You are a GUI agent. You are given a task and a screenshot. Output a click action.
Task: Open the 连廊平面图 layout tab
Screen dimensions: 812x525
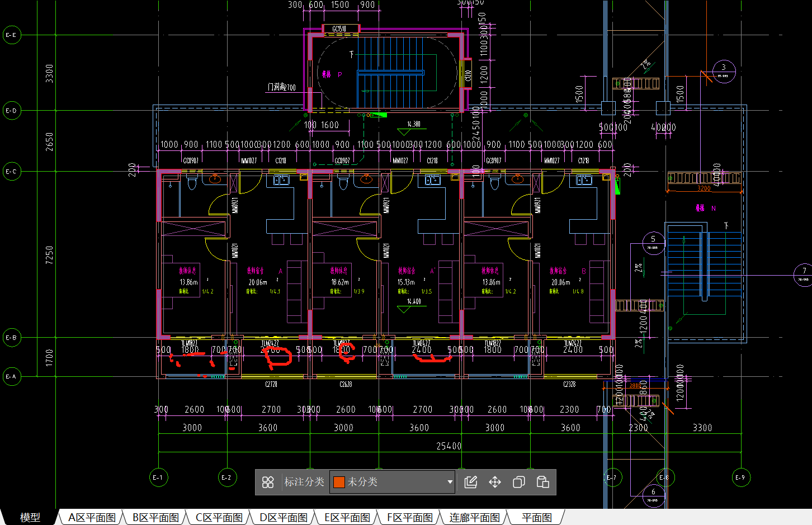pyautogui.click(x=475, y=518)
